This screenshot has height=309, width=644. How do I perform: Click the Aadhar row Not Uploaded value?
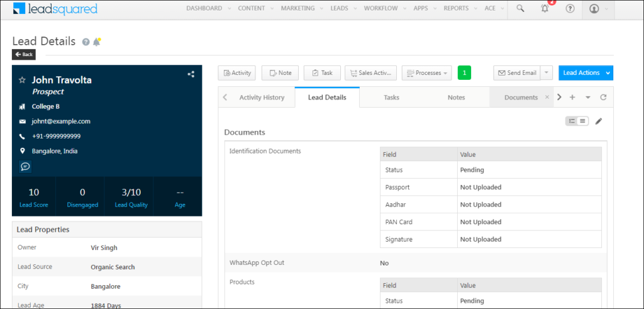point(480,205)
